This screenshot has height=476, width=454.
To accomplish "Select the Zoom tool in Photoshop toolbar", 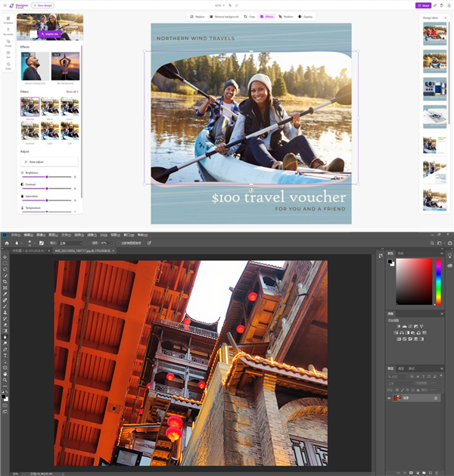I will point(5,380).
